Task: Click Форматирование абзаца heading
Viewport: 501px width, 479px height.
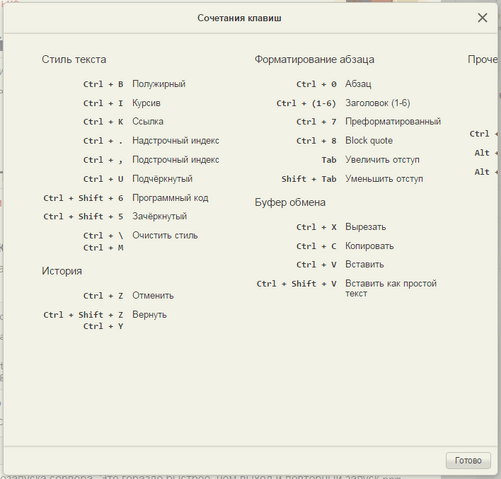Action: tap(314, 59)
